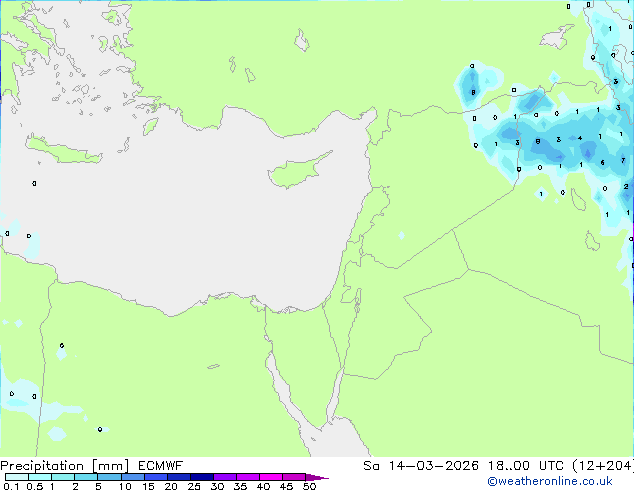634x490 pixels.
Task: Open the weatheronline.co.uk link
Action: (550, 481)
